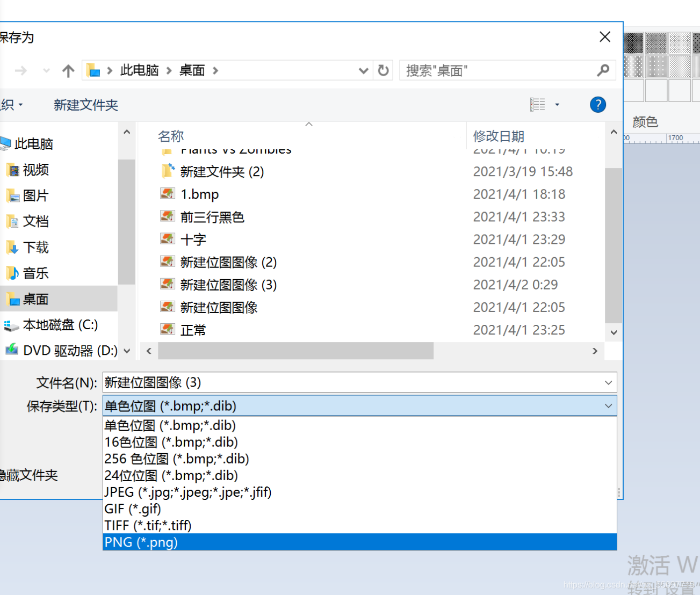Choose TIFF (*.tif;*.tiff) option
This screenshot has height=595, width=700.
359,525
